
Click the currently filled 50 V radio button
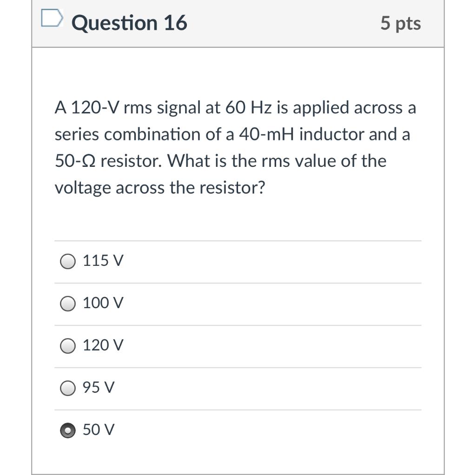click(x=68, y=430)
